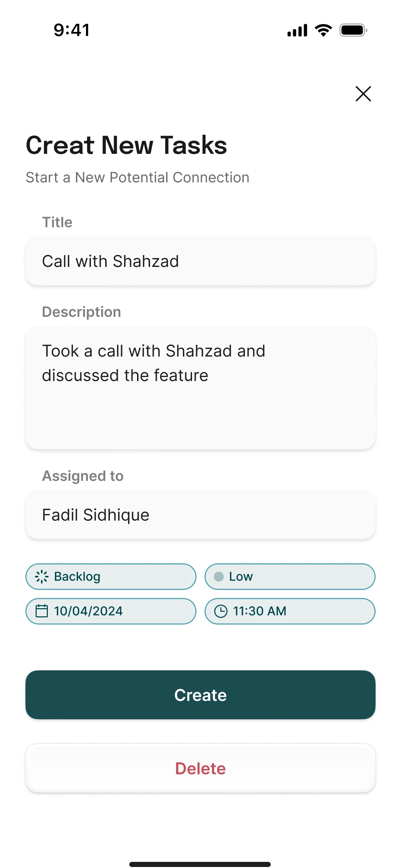Screen dimensions: 400x868
Task: Edit the Description text area
Action: click(x=201, y=388)
